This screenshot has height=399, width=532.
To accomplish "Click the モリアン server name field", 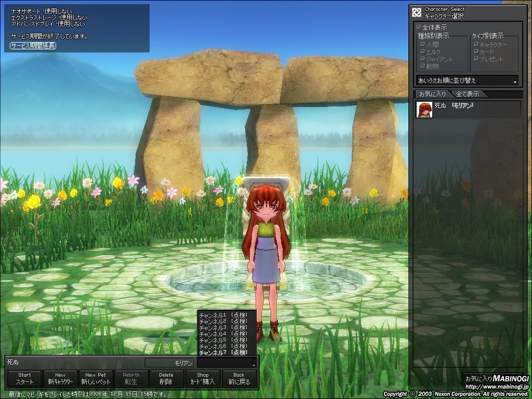I will tap(169, 363).
